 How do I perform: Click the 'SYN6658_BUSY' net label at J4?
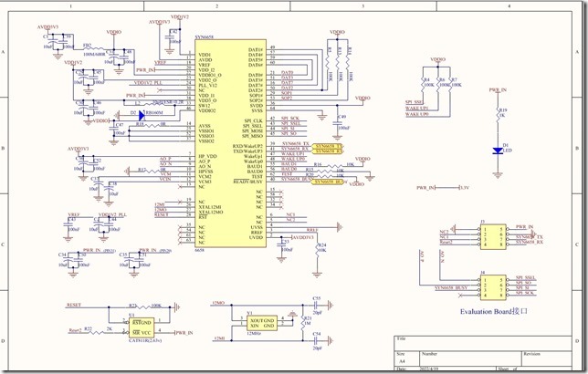coord(451,288)
